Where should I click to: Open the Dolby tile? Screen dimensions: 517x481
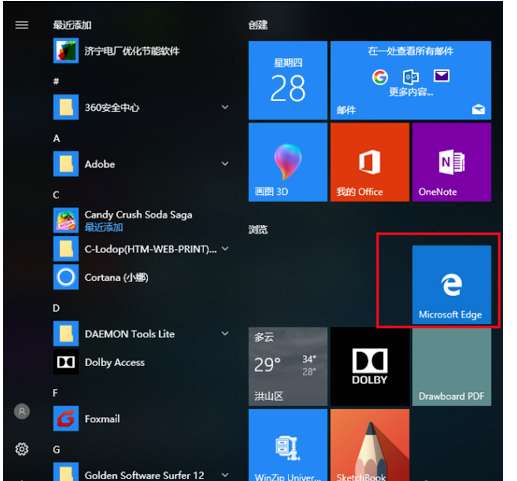370,366
